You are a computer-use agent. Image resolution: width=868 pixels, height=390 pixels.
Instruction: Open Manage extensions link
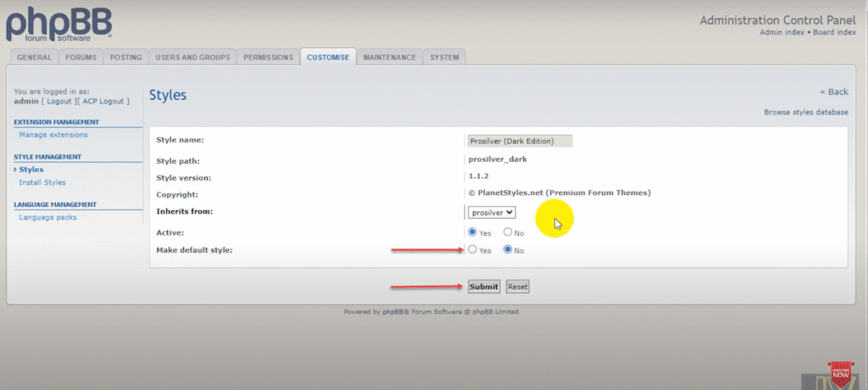[53, 135]
